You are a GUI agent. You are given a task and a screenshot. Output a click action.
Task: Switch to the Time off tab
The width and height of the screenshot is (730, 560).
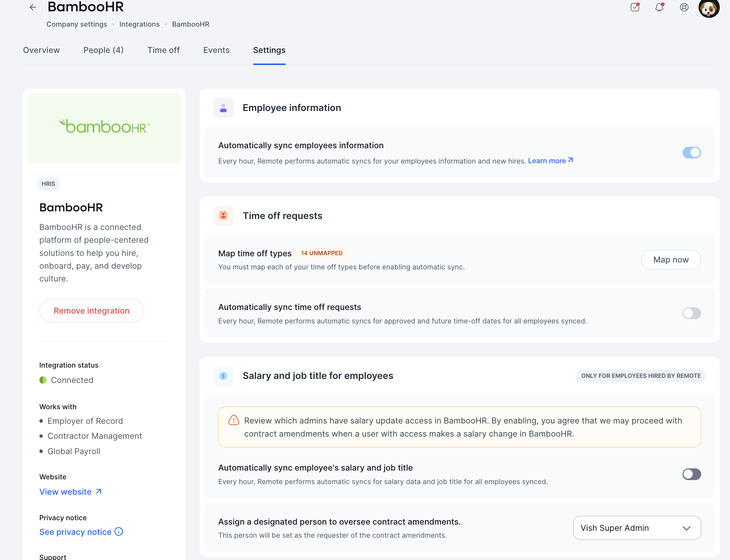click(163, 50)
